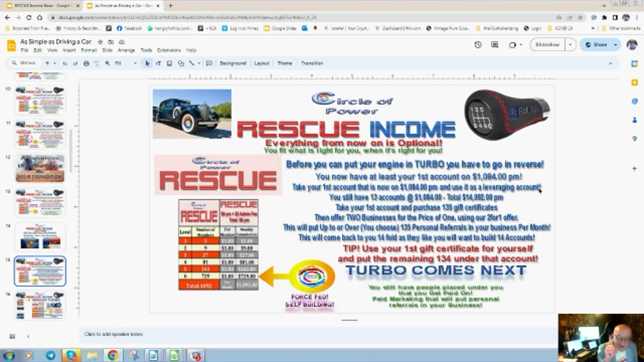Select the Text box tool
644x362 pixels.
tap(158, 63)
